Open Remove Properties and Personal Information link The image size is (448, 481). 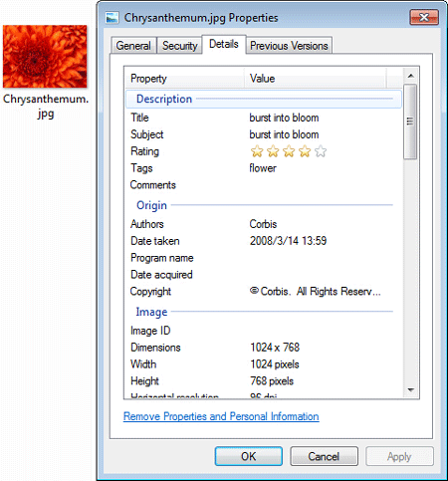point(221,416)
